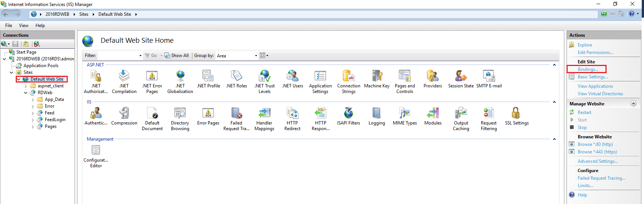Open Advanced Settings link
The width and height of the screenshot is (644, 204).
point(598,161)
